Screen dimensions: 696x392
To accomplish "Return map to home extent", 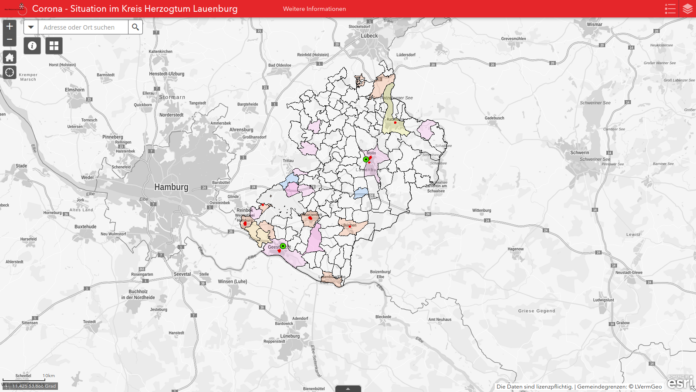I will click(x=9, y=57).
